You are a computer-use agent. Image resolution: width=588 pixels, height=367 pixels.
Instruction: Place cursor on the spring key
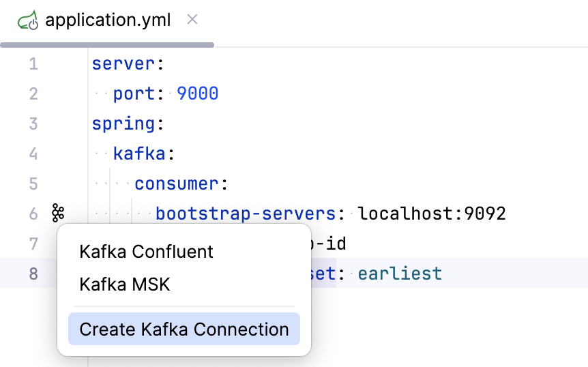(123, 124)
